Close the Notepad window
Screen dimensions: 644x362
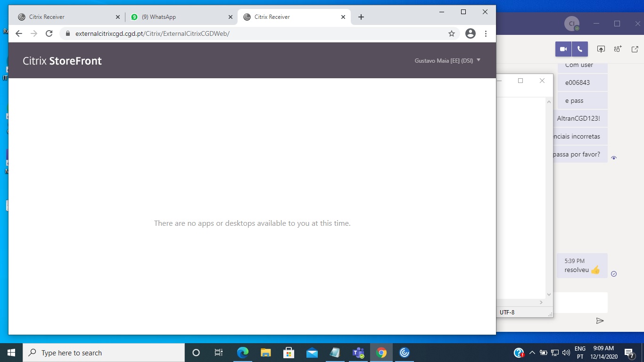[542, 81]
